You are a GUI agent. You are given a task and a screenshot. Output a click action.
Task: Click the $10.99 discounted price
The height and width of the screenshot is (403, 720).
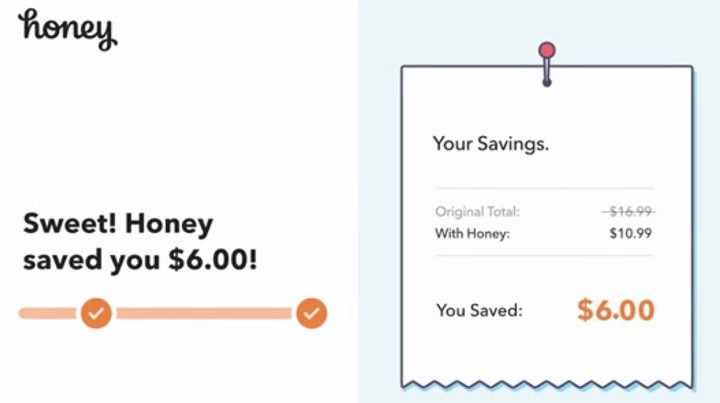coord(631,234)
